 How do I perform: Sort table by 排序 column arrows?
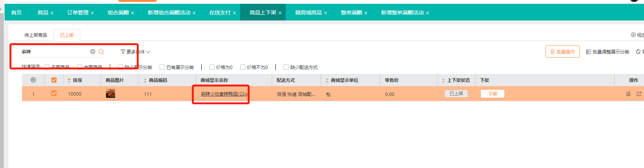(x=69, y=80)
